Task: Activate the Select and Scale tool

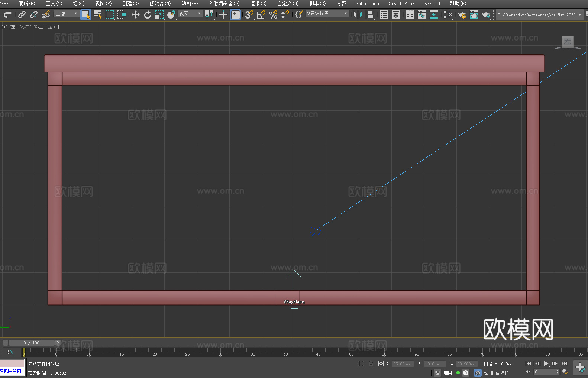Action: click(x=159, y=14)
